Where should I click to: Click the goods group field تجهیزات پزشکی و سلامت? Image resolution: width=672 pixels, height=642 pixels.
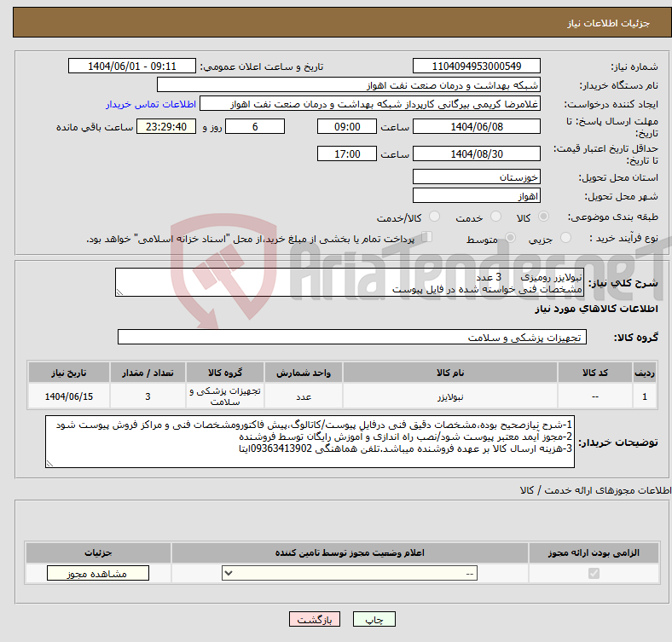352,337
